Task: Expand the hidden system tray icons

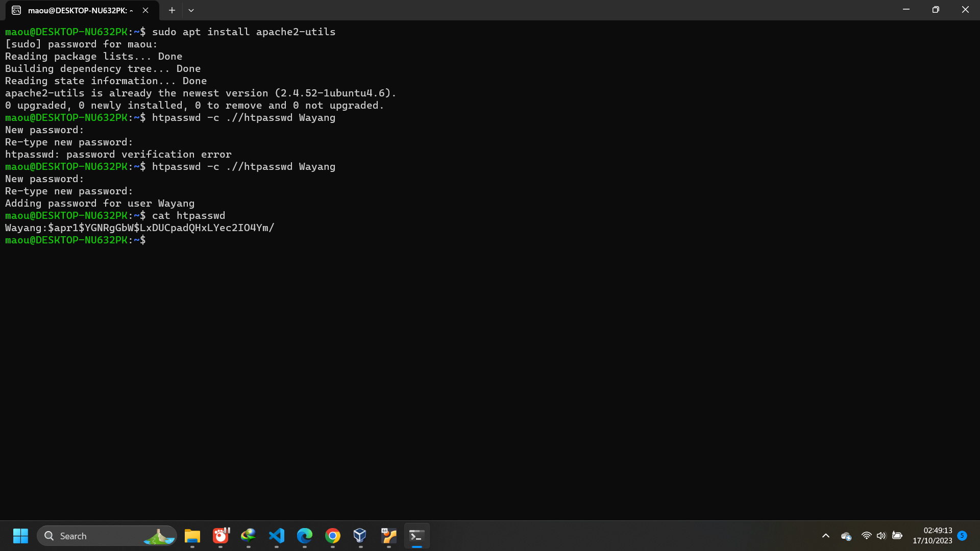Action: pyautogui.click(x=825, y=536)
